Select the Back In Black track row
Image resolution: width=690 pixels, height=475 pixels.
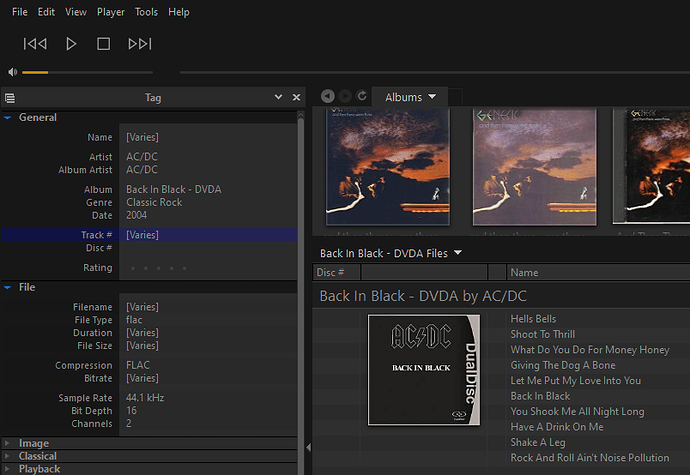[540, 396]
